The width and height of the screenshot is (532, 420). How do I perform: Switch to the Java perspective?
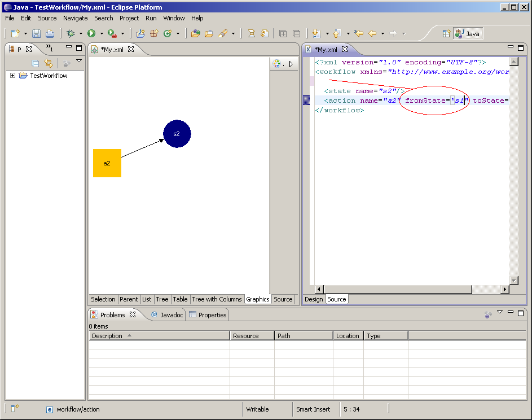point(468,34)
